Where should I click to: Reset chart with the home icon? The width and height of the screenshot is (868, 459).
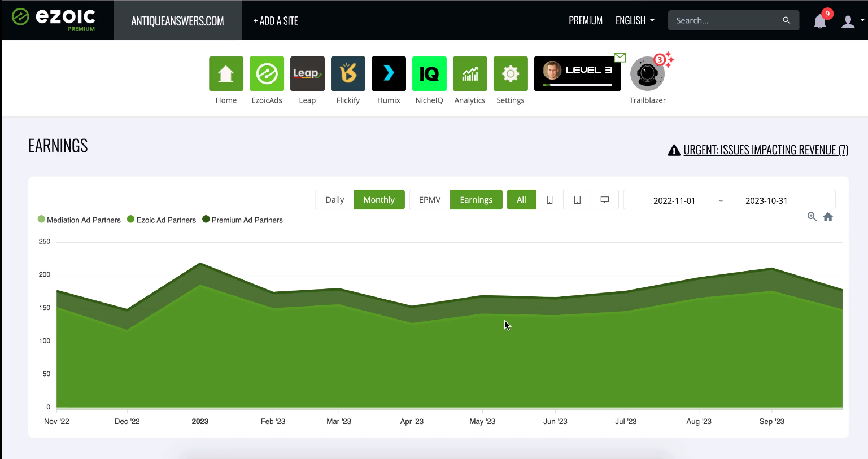click(828, 217)
